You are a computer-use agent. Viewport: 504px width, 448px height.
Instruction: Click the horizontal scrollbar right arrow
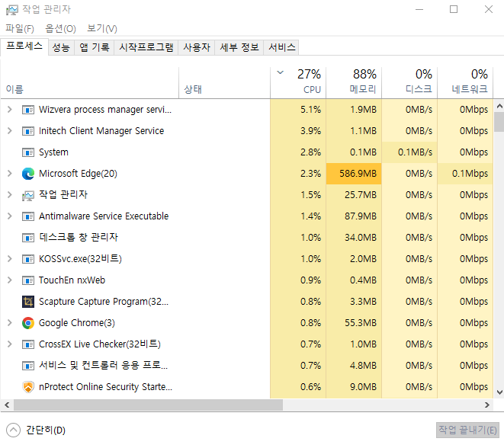(x=487, y=405)
